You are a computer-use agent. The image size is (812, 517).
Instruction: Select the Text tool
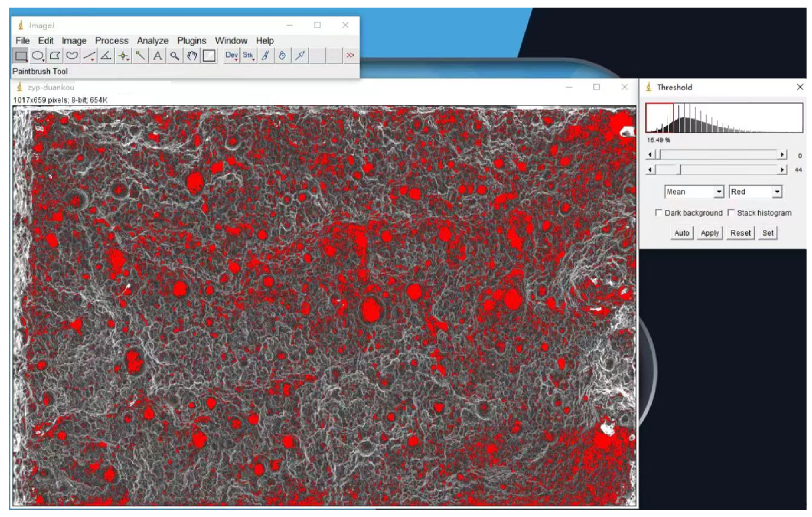(158, 56)
